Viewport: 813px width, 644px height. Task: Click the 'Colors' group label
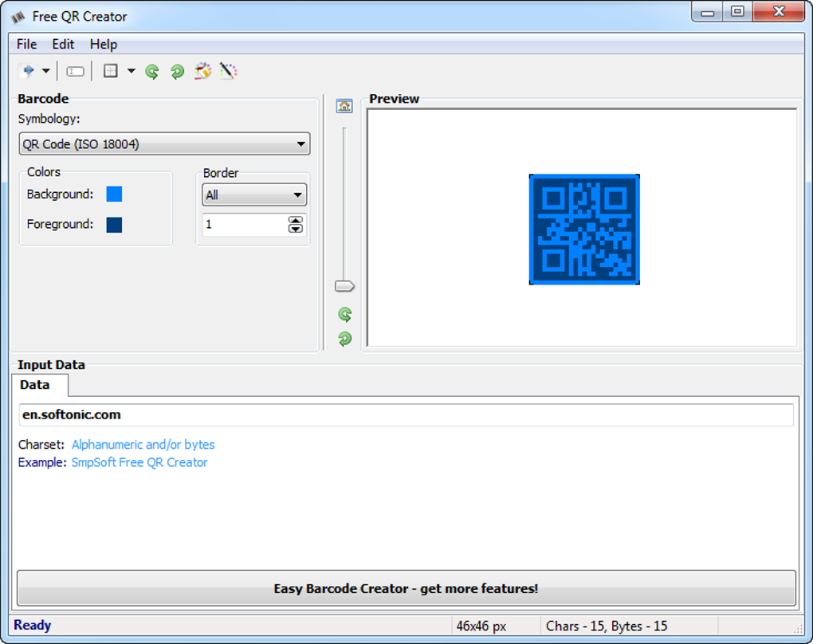click(44, 171)
